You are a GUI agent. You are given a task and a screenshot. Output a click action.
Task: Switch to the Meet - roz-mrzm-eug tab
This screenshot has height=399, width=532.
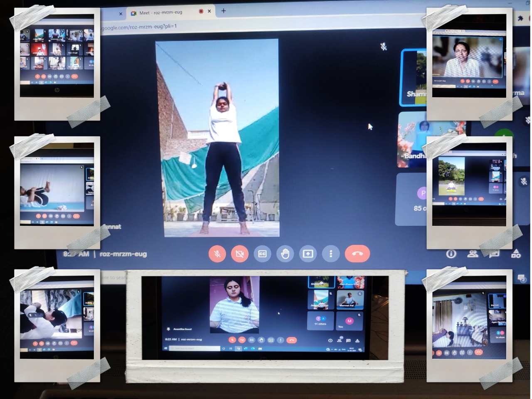point(162,13)
